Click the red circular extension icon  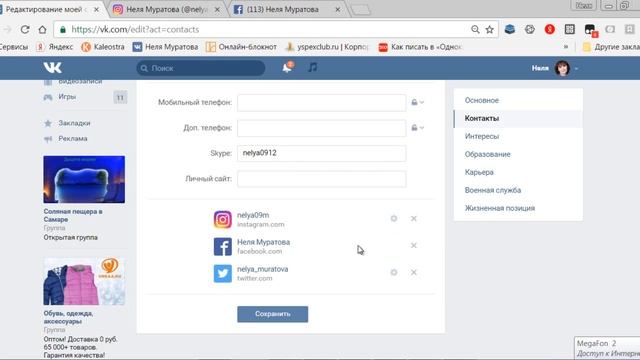(x=550, y=29)
